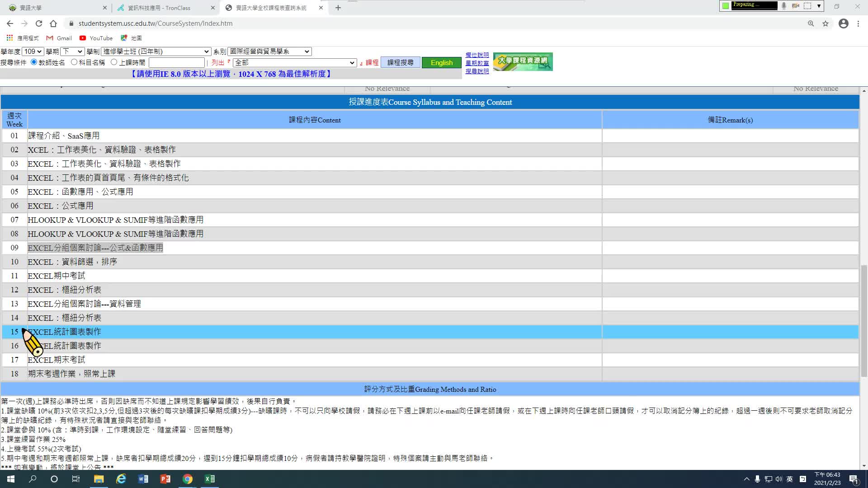Open the notification center icon
This screenshot has height=488, width=868.
point(854,479)
